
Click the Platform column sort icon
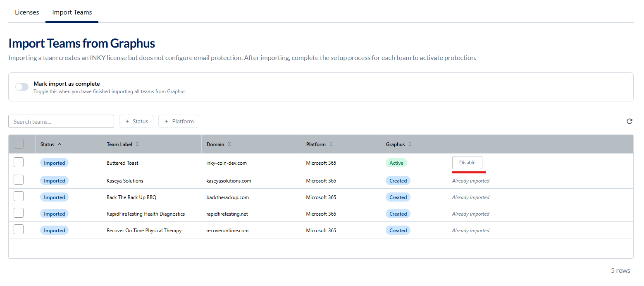pyautogui.click(x=331, y=144)
